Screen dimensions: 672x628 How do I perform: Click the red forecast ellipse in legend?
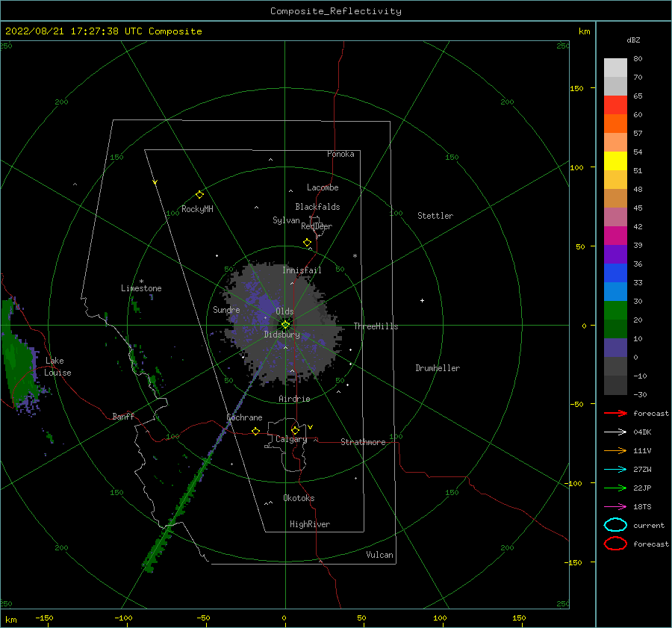click(x=615, y=544)
